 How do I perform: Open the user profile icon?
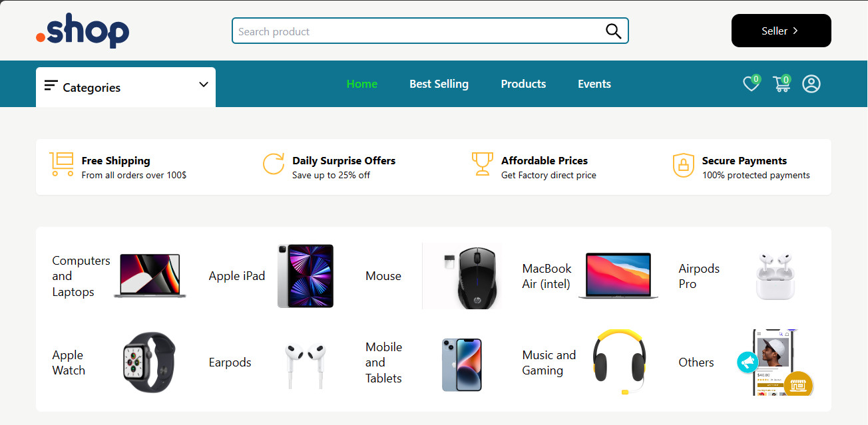tap(811, 84)
